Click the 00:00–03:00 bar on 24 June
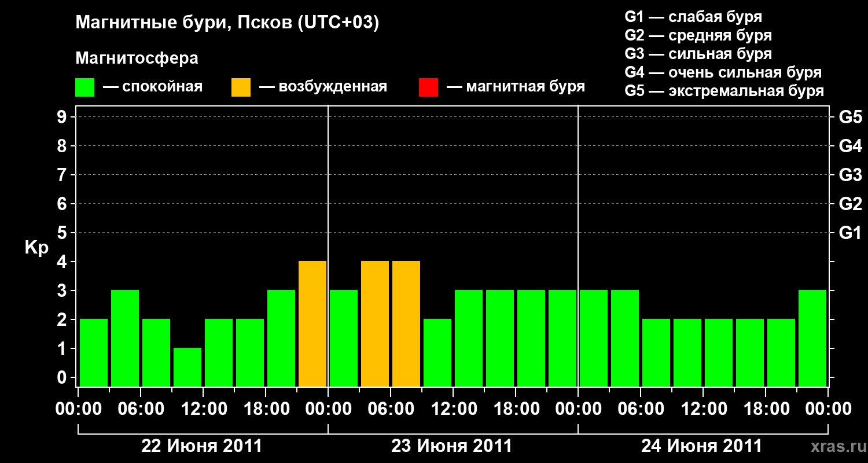Image resolution: width=868 pixels, height=463 pixels. pos(594,338)
